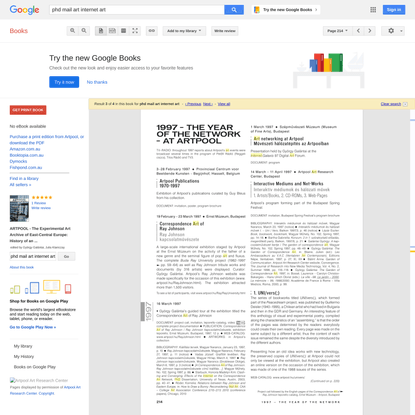
Task: Enter full screen reading mode
Action: click(x=135, y=31)
